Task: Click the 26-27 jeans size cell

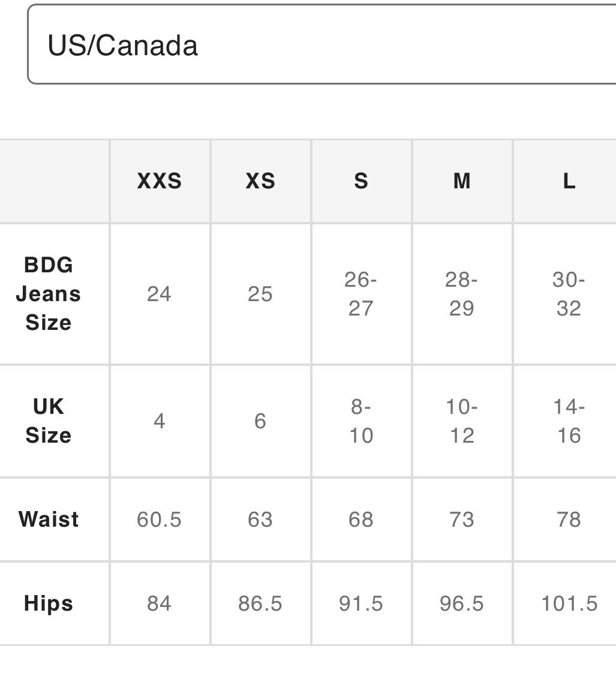Action: 361,294
